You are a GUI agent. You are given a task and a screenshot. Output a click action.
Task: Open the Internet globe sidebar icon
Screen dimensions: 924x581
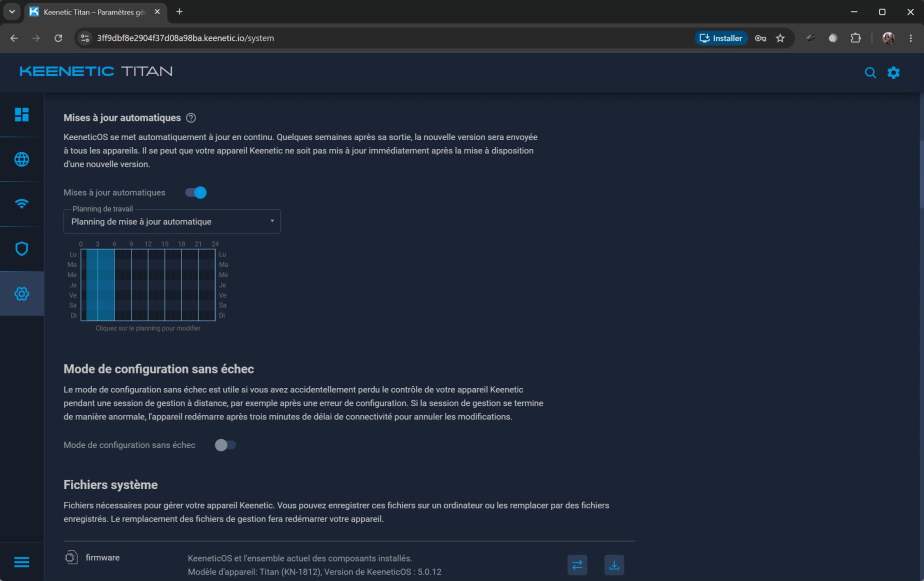[x=22, y=159]
